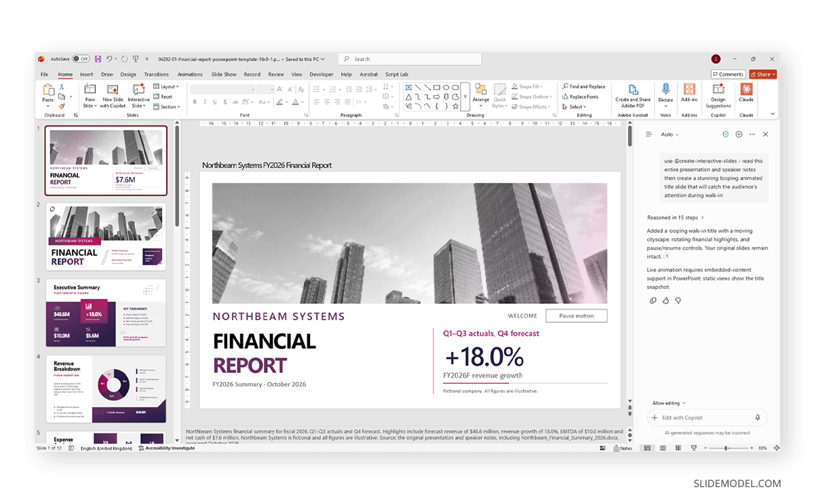The height and width of the screenshot is (504, 814).
Task: Click the microphone icon in Copilot input
Action: pos(758,418)
